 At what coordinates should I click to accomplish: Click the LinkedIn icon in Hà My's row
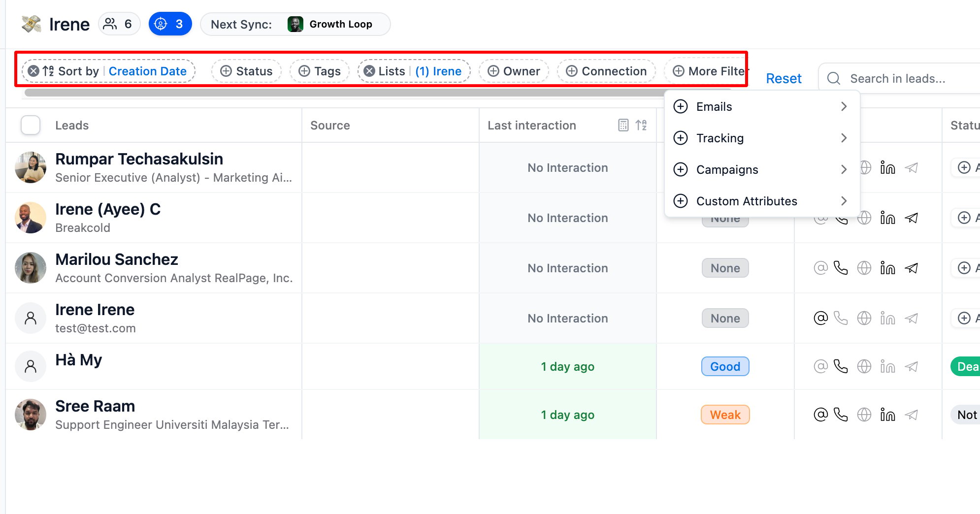coord(887,367)
